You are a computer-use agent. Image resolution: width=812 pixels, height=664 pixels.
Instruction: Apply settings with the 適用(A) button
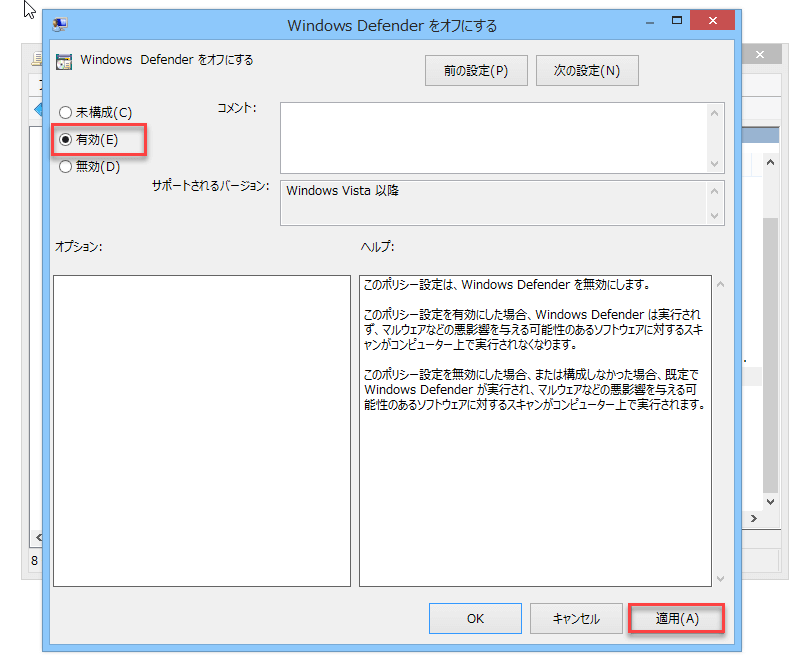tap(676, 618)
